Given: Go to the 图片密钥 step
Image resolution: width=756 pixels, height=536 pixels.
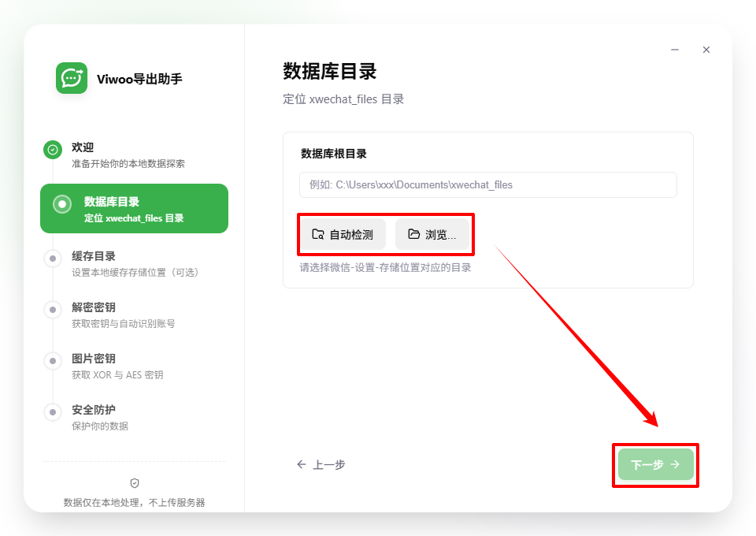Looking at the screenshot, I should pos(94,359).
